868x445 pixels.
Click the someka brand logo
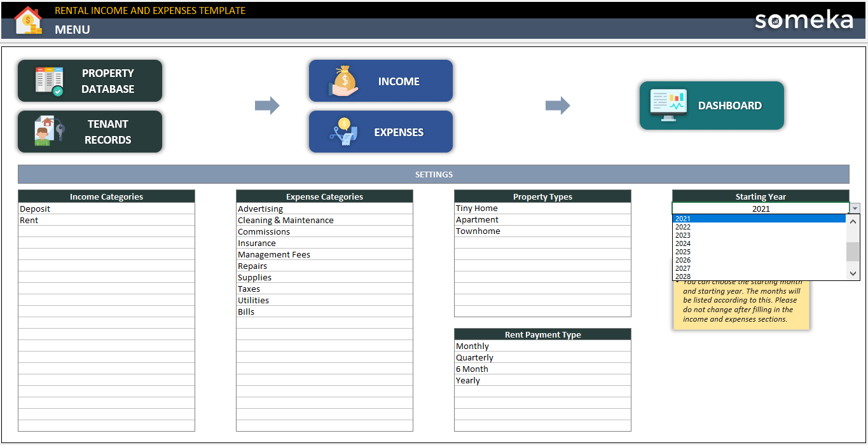click(x=803, y=21)
